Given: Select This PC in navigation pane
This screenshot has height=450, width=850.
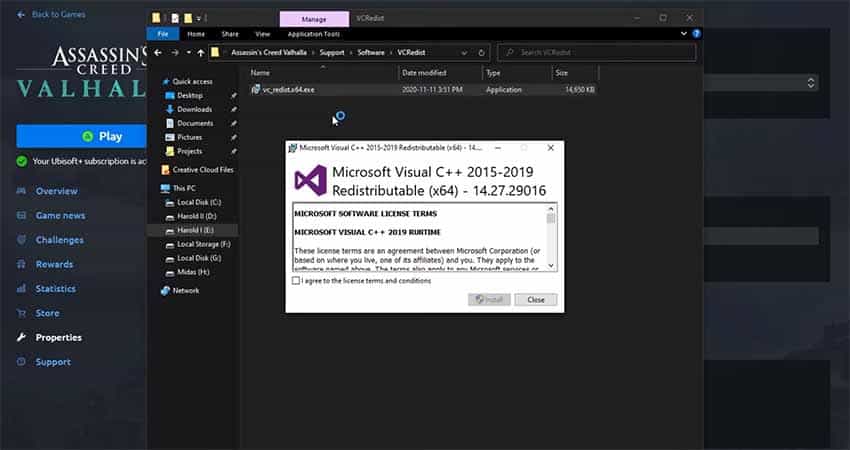Looking at the screenshot, I should pos(184,188).
